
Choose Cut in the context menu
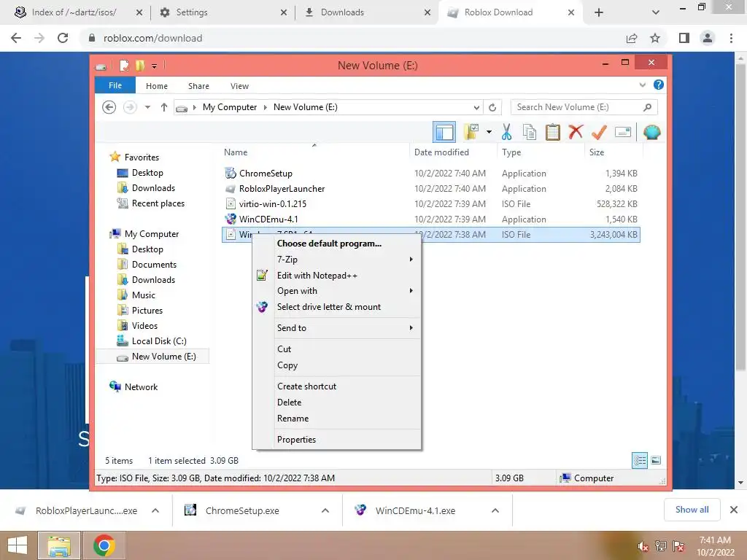click(x=336, y=349)
